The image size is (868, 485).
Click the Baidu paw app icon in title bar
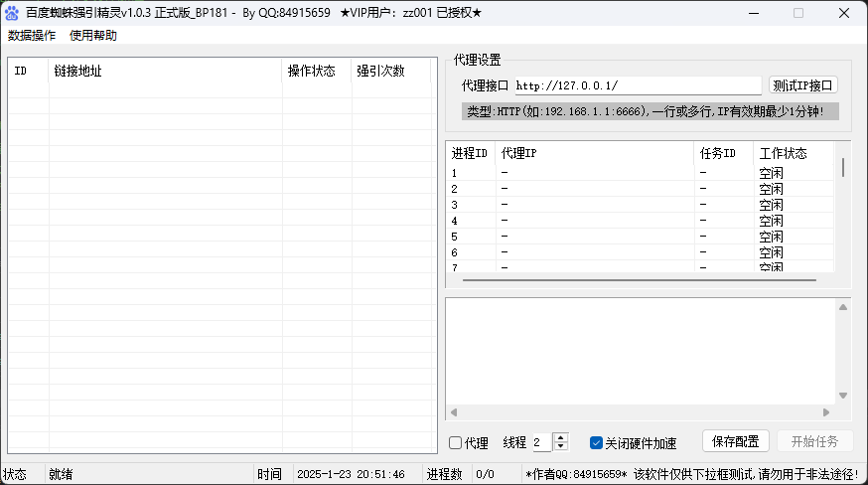pos(12,13)
